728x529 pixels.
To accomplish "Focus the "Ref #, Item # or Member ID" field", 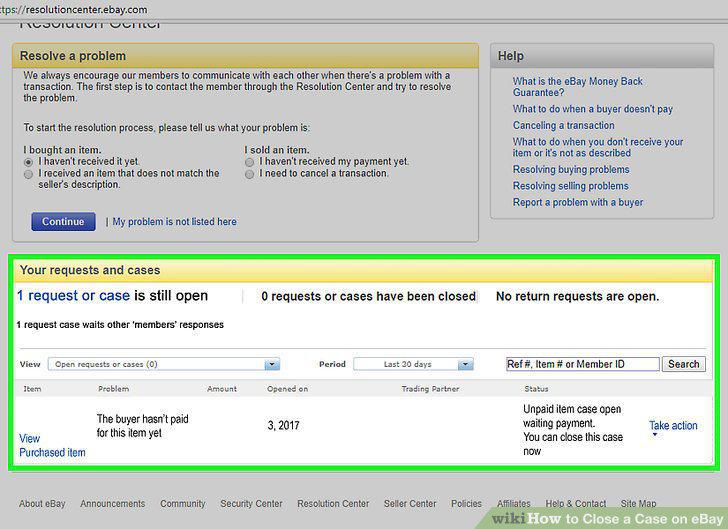I will (x=583, y=364).
